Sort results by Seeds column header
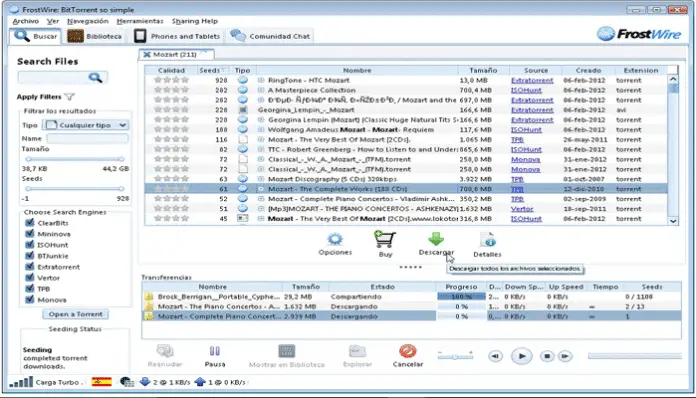 (213, 70)
